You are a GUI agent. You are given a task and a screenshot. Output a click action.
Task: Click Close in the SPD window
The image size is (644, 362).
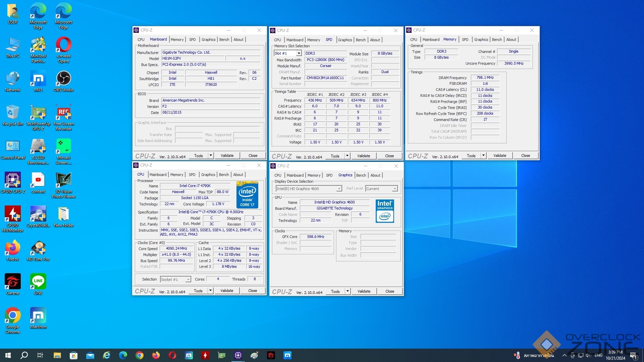coord(389,156)
